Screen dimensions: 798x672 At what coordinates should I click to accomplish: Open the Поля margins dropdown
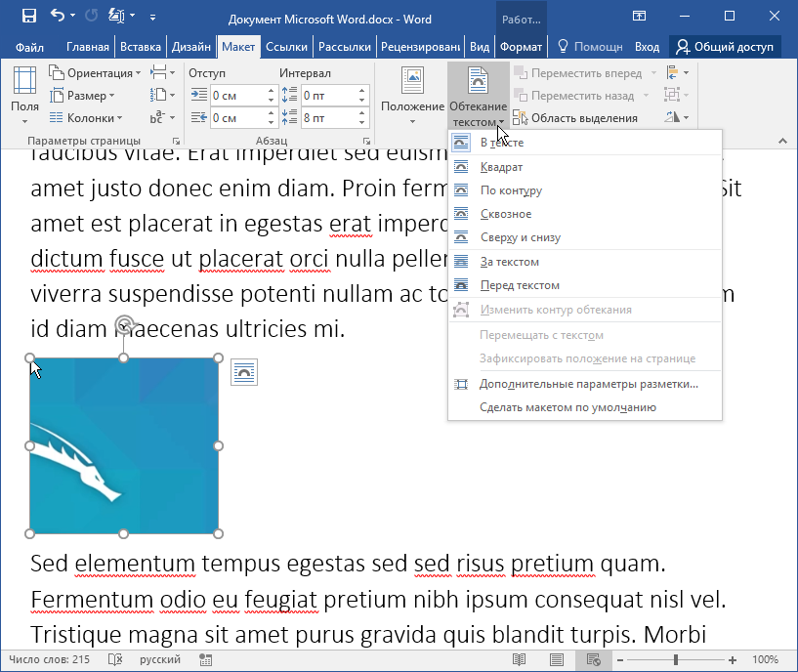[x=24, y=95]
